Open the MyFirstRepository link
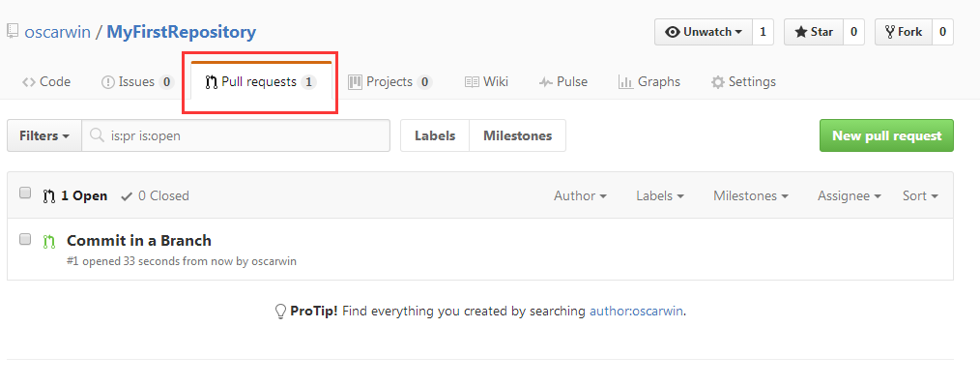This screenshot has width=980, height=387. coord(182,32)
